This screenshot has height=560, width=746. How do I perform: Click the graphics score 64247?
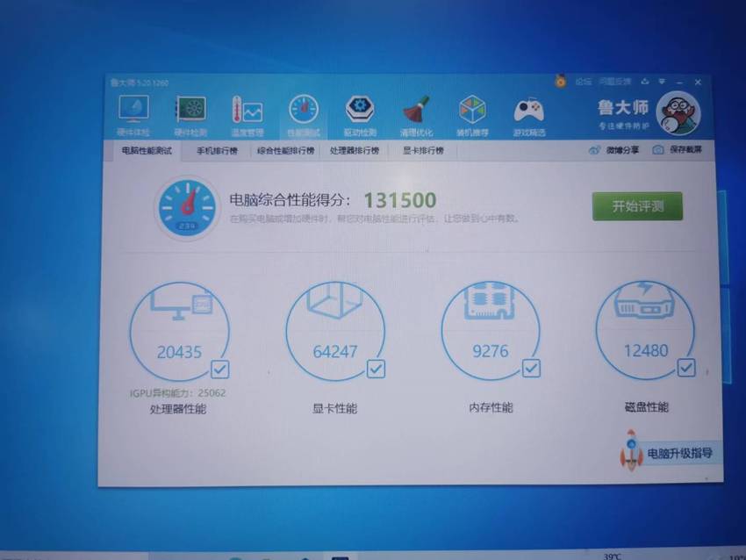(335, 352)
